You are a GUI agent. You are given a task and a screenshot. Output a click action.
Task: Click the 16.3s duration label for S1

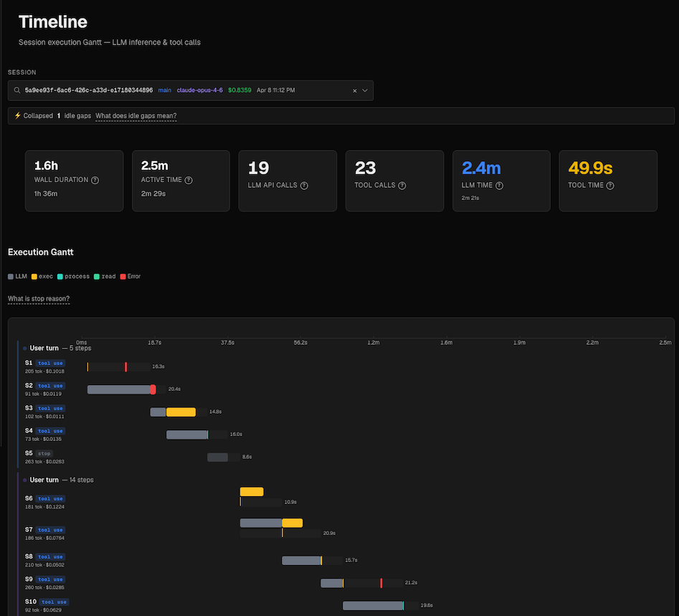pos(158,366)
